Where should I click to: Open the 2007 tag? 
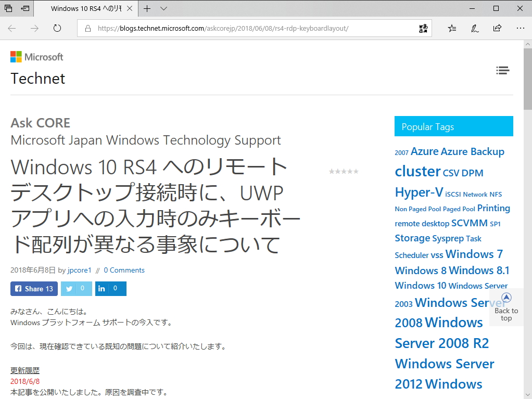[402, 153]
